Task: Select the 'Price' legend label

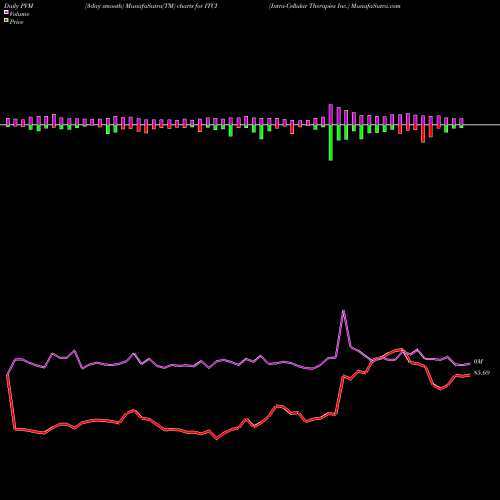Action: [16, 22]
